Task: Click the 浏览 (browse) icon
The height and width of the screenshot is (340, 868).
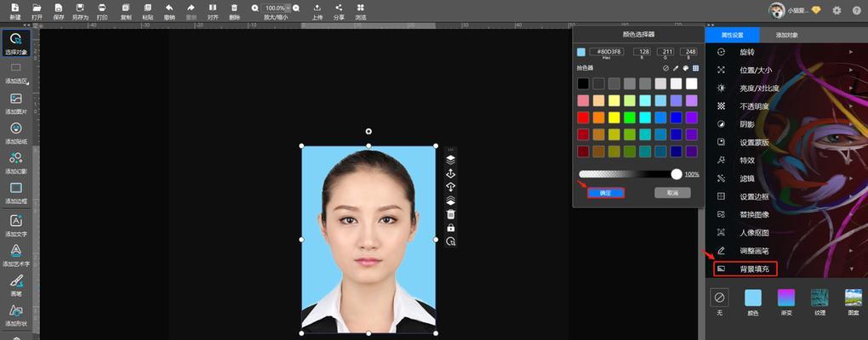Action: point(360,8)
